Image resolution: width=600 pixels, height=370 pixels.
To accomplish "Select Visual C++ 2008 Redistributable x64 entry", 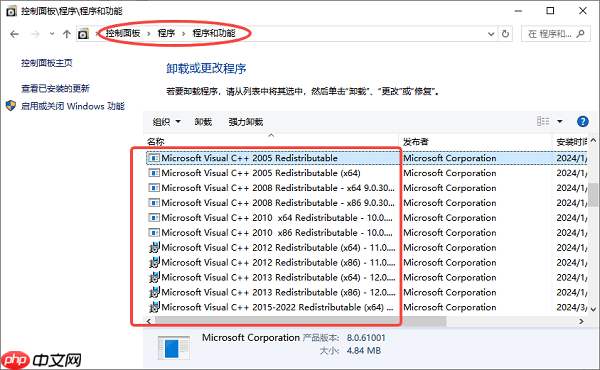I will pos(272,188).
